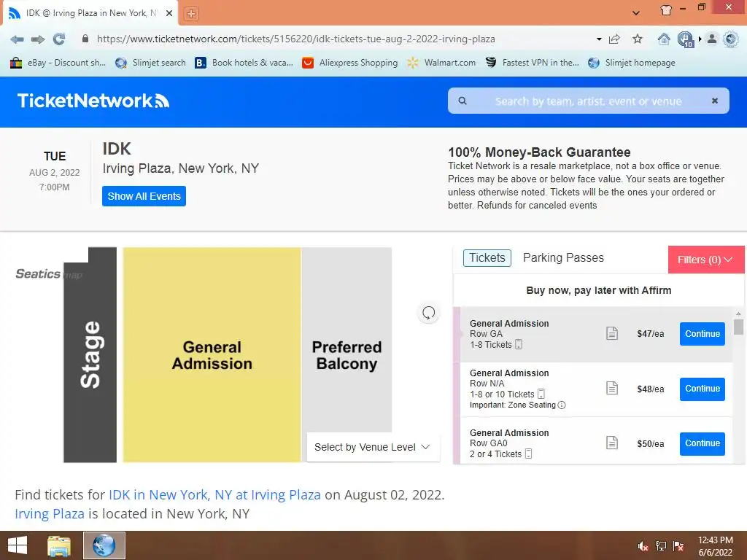Clear search with the X icon
The height and width of the screenshot is (560, 747).
click(x=715, y=101)
